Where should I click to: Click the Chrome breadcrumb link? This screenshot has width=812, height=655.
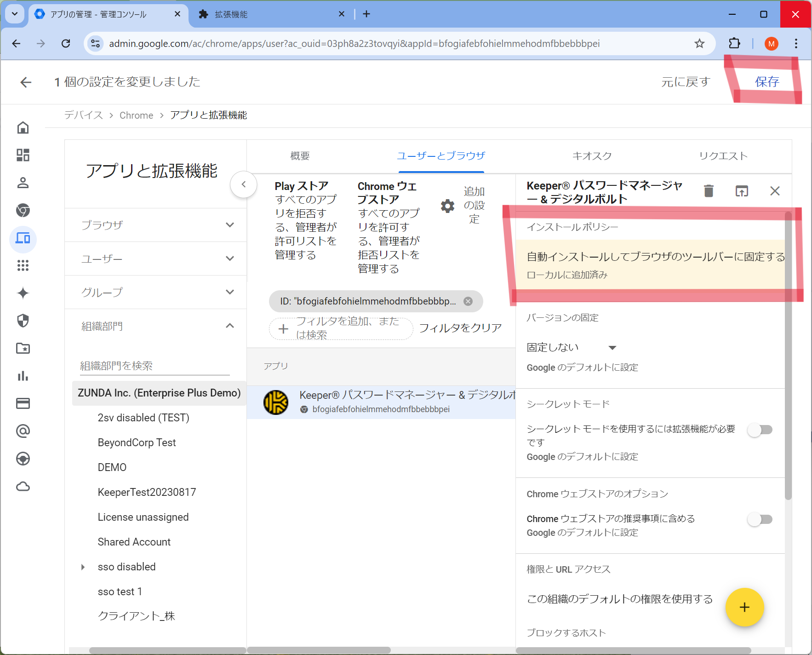point(136,115)
